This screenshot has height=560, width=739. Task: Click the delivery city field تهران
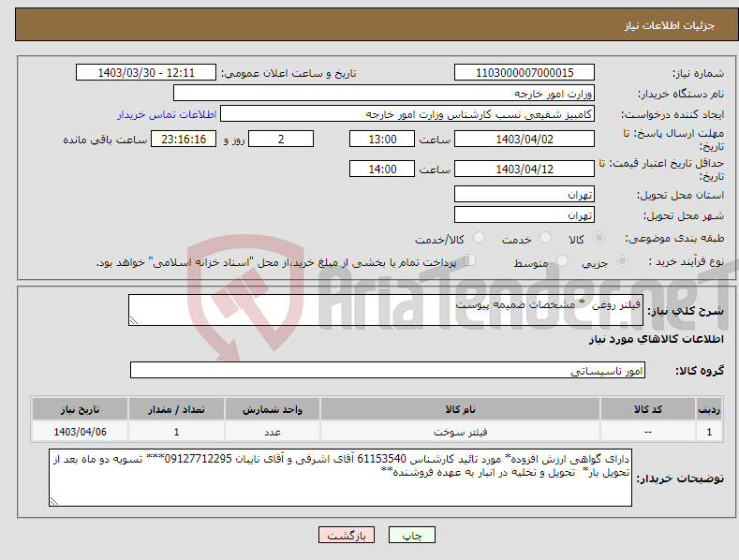pos(525,215)
